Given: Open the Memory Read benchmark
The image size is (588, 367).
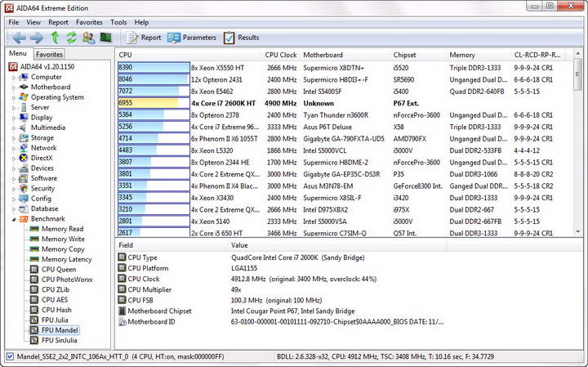Looking at the screenshot, I should click(x=62, y=229).
